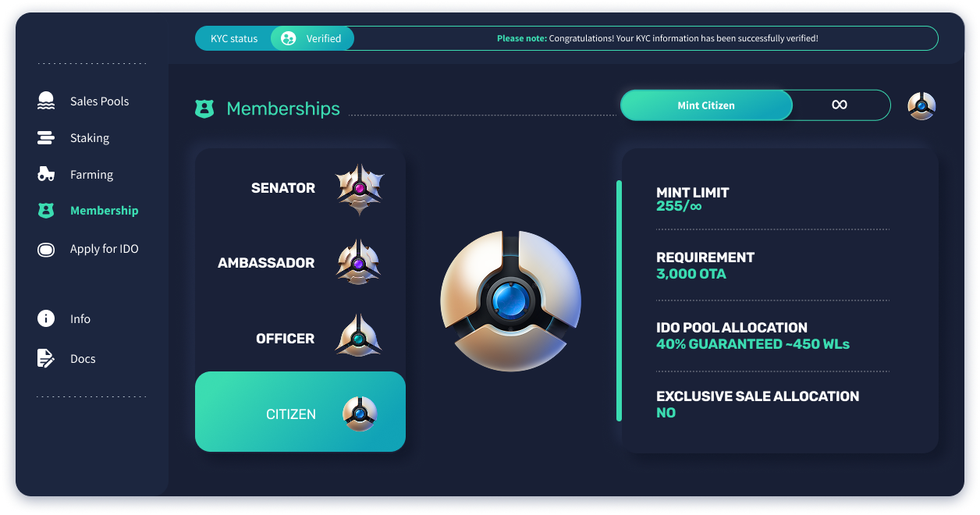Click the 40% GUARANTEED ~450 WLs value
This screenshot has width=980, height=515.
(753, 344)
